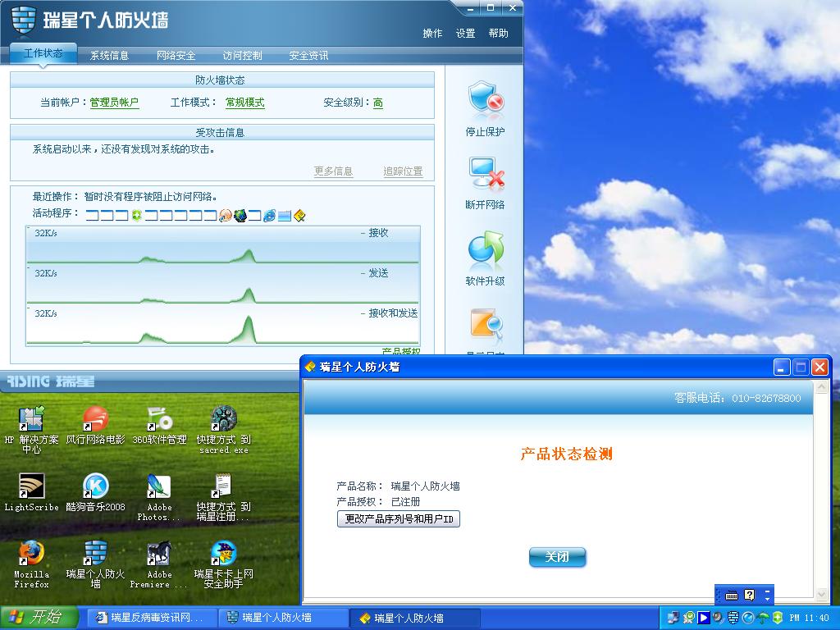Screen dimensions: 840x630
Task: Click the blue play button tray icon
Action: click(703, 618)
